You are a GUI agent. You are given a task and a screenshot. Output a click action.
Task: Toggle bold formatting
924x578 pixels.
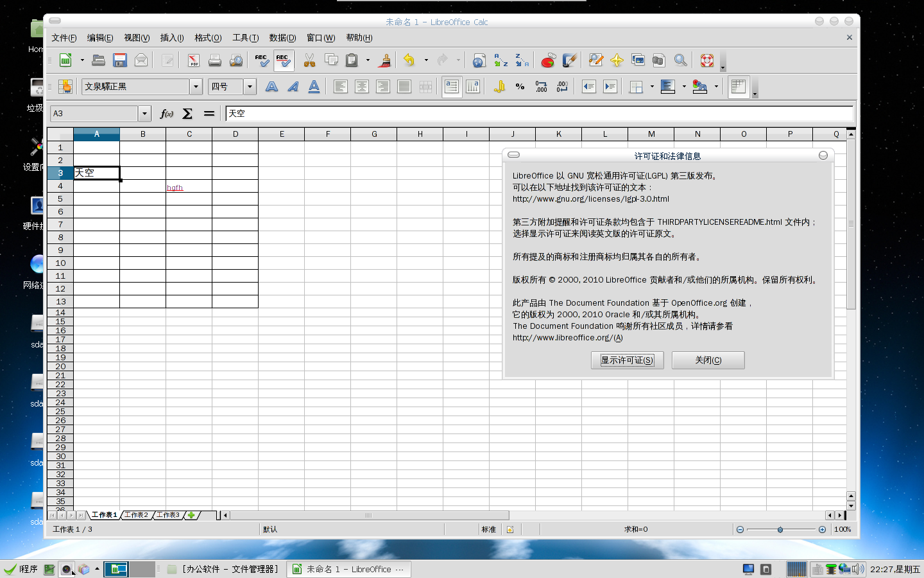pyautogui.click(x=272, y=86)
